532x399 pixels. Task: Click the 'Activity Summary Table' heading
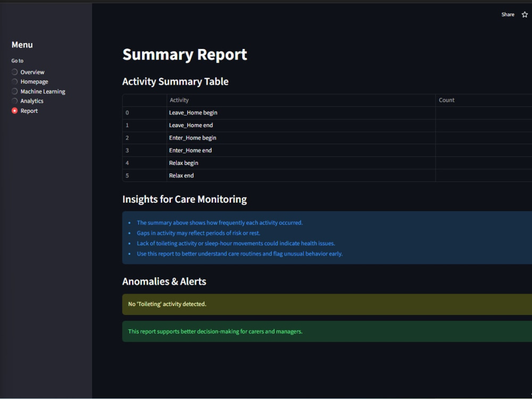coord(176,82)
